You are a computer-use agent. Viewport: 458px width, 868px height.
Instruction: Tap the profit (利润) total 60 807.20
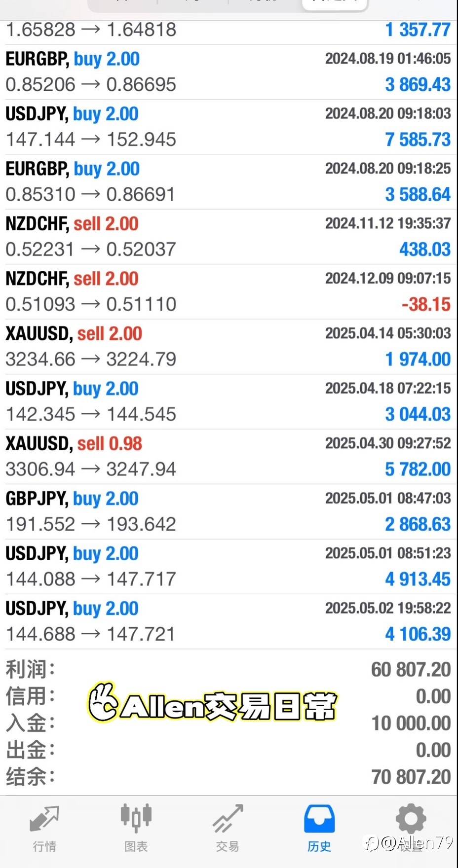click(411, 670)
